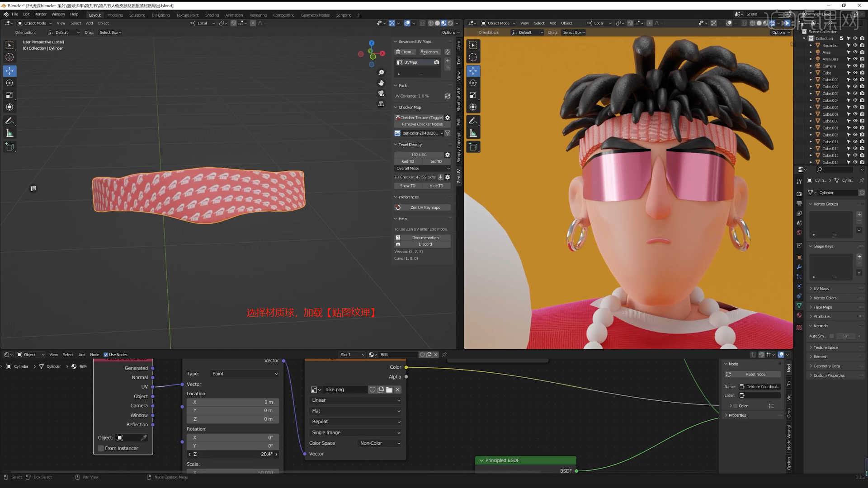Click the Texel Density value slider
This screenshot has height=488, width=868.
[x=419, y=155]
